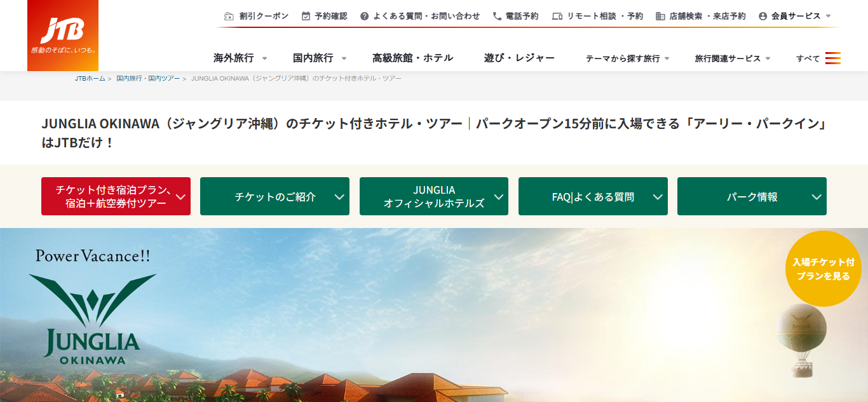Screen dimensions: 868x402
Task: Click the calendar-check icon beside 予約確認
Action: point(306,17)
